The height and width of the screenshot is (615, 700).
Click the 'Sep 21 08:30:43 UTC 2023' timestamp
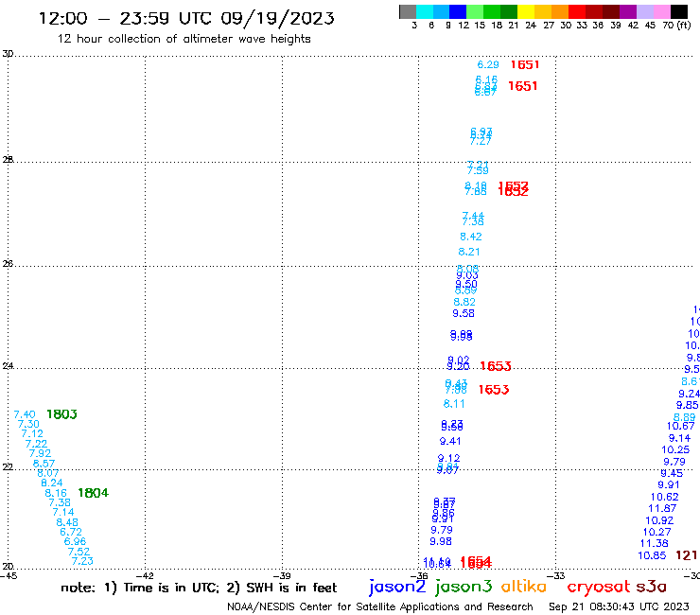pyautogui.click(x=619, y=606)
